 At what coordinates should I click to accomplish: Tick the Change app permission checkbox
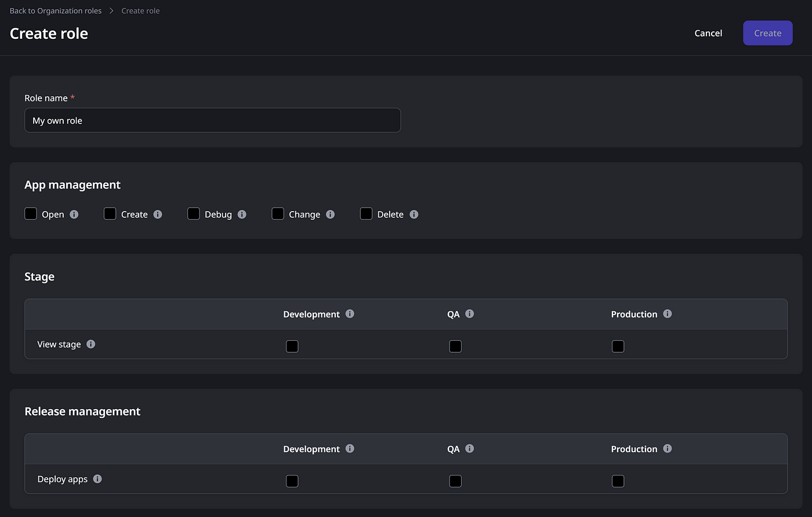coord(278,214)
